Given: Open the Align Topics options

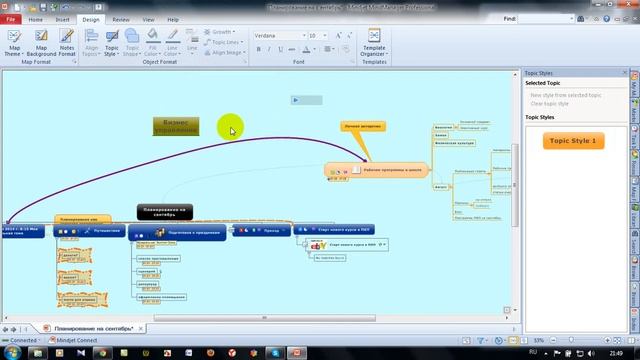Looking at the screenshot, I should coord(91,43).
